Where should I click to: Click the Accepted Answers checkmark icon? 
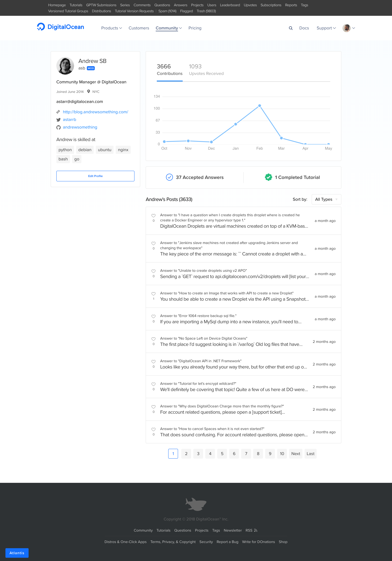(169, 177)
